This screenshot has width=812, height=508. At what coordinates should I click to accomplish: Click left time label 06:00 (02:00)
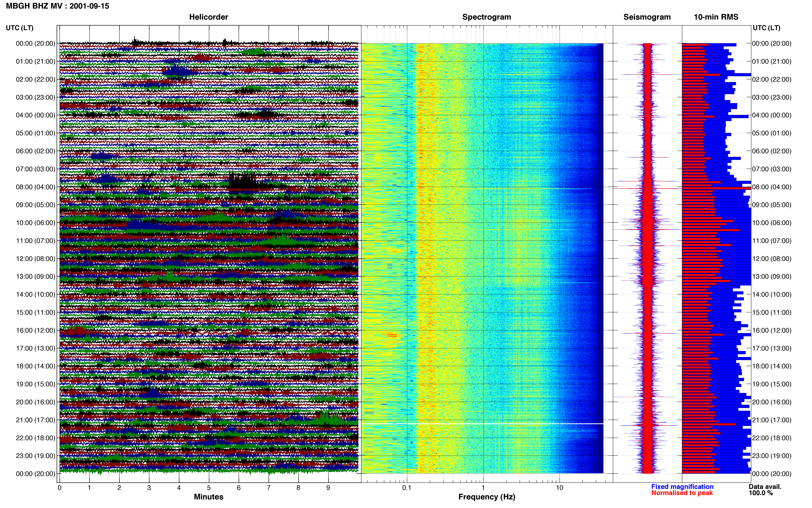click(36, 151)
